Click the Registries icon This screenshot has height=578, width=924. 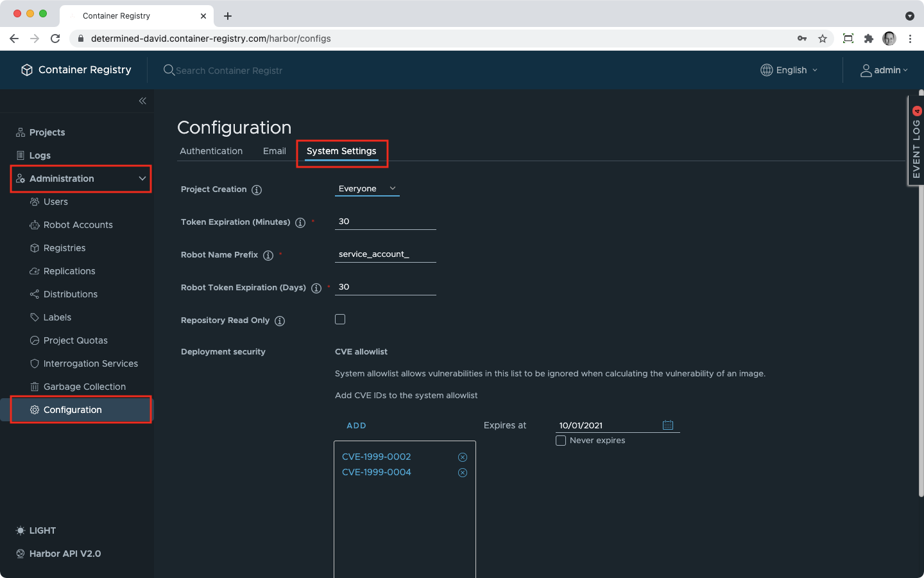click(35, 248)
